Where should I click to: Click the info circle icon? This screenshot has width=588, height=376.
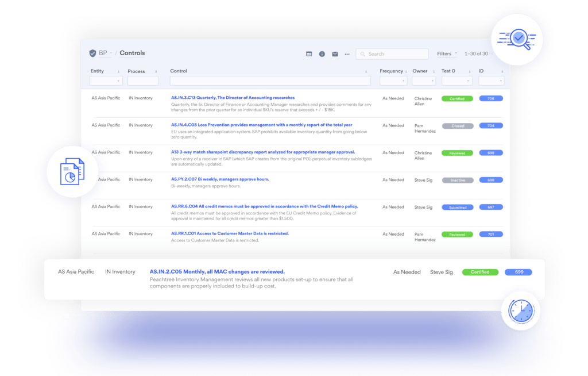[x=322, y=54]
